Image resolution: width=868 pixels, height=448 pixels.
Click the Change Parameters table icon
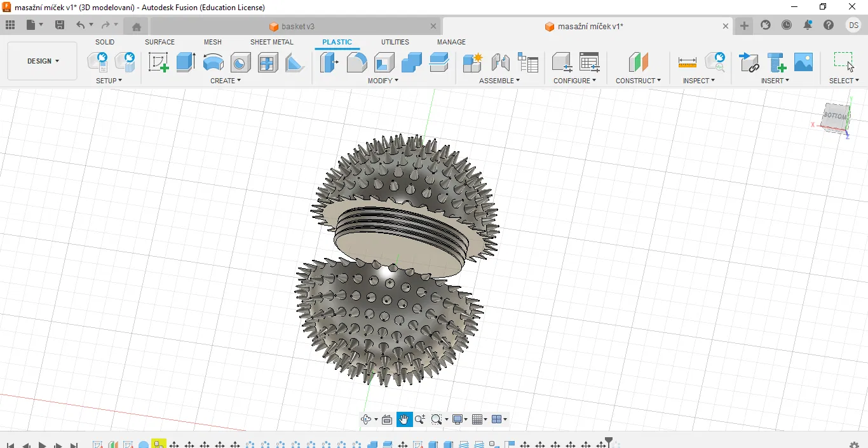pos(590,62)
